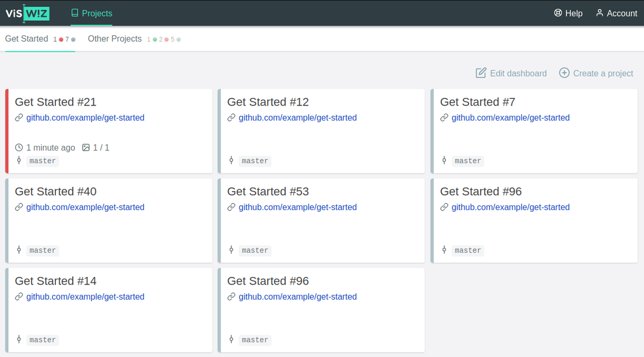Click the master branch label on Get Started #40

[x=42, y=250]
